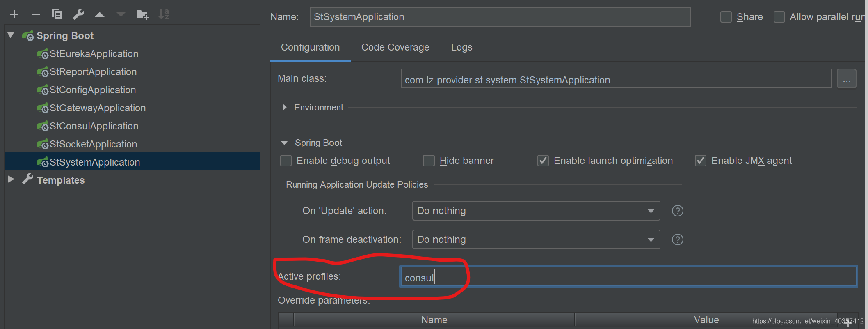Copy the configuration using the duplicate icon

(57, 14)
